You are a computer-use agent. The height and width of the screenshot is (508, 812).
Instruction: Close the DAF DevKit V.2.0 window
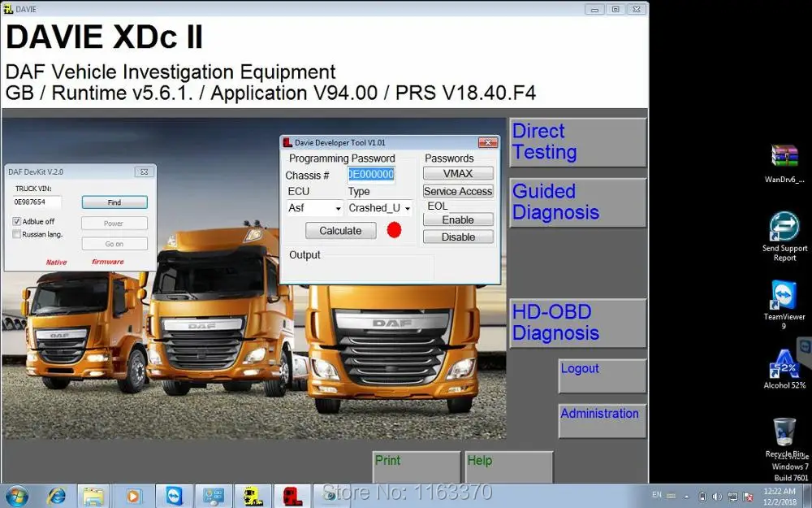145,172
